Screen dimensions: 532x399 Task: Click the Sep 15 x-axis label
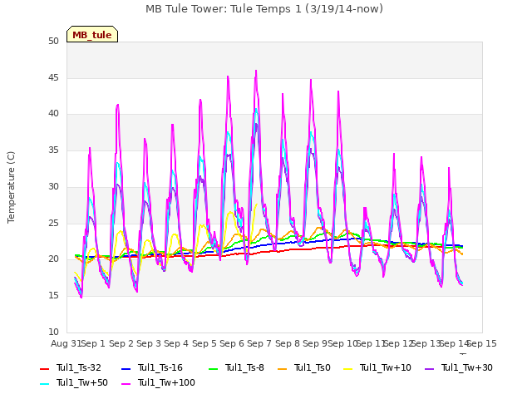point(482,343)
